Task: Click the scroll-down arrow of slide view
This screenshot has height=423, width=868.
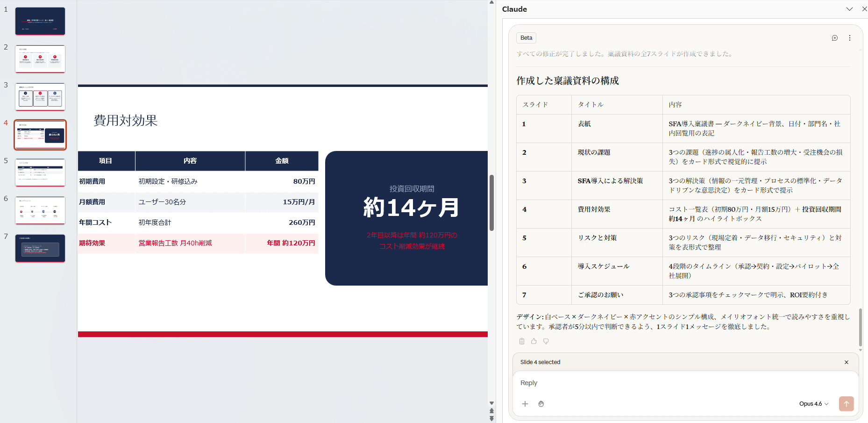Action: [x=491, y=403]
